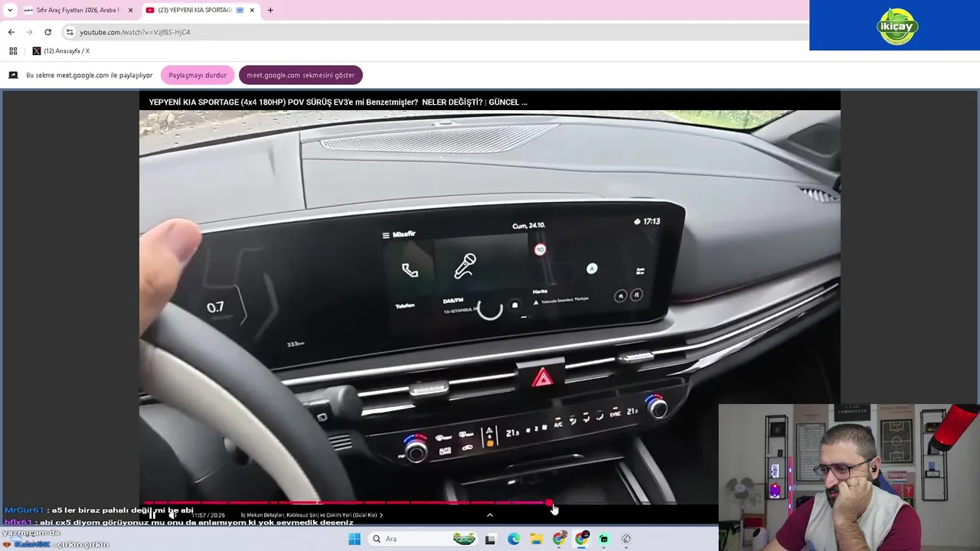Go forward in browser history

pos(29,32)
